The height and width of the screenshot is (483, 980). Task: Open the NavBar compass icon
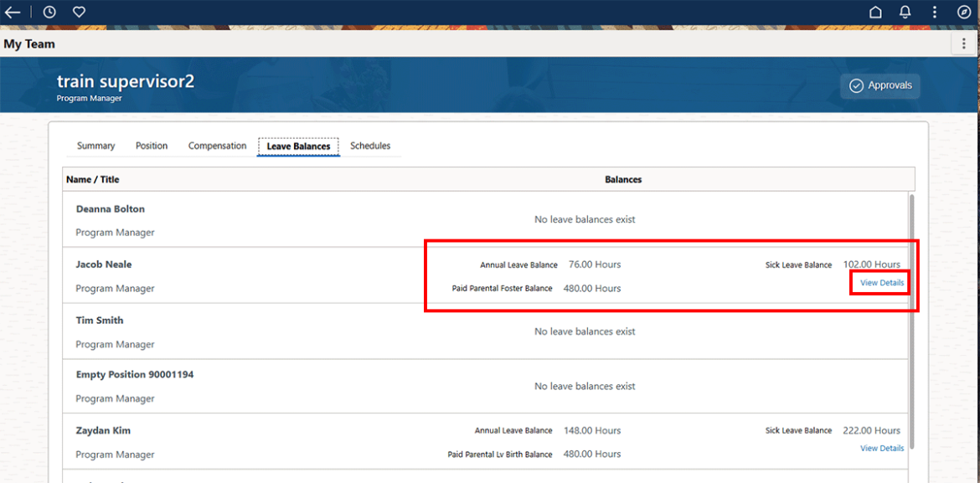coord(963,12)
